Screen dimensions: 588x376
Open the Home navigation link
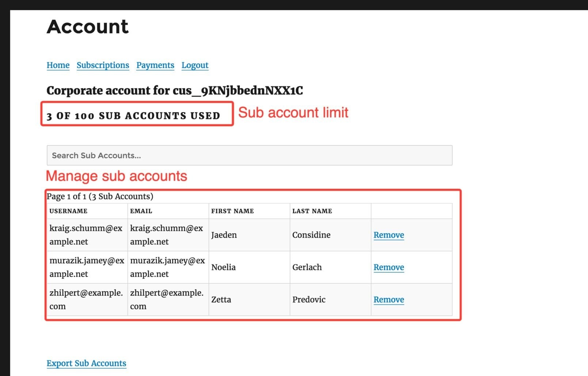58,65
